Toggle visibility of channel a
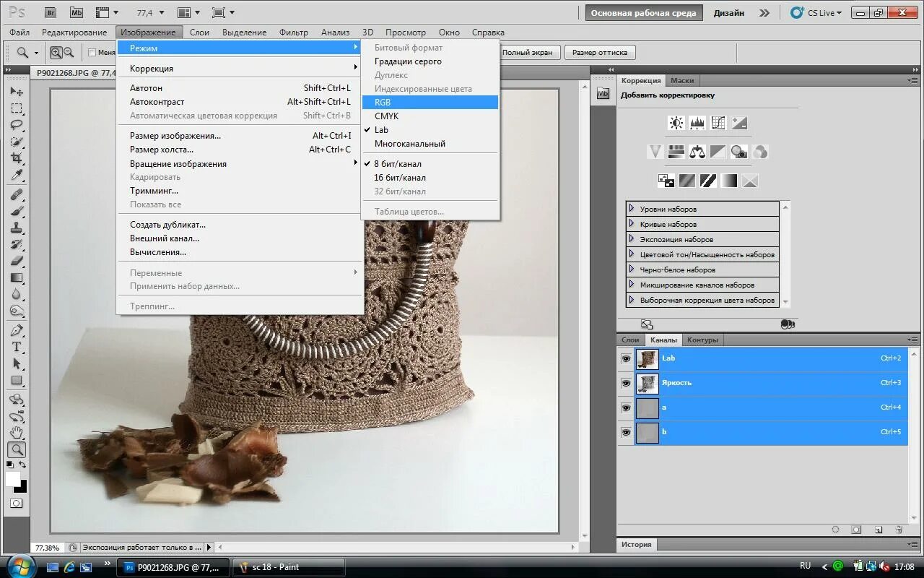This screenshot has height=578, width=924. [626, 407]
